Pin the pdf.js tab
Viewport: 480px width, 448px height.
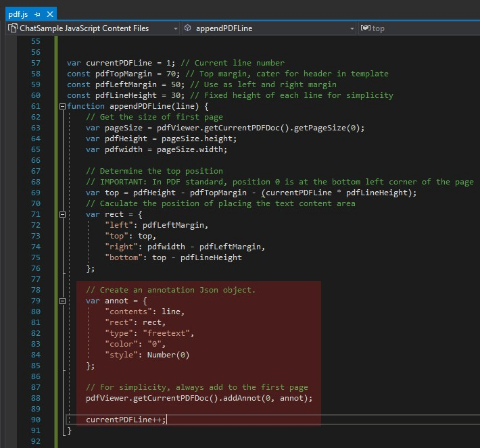[x=37, y=14]
